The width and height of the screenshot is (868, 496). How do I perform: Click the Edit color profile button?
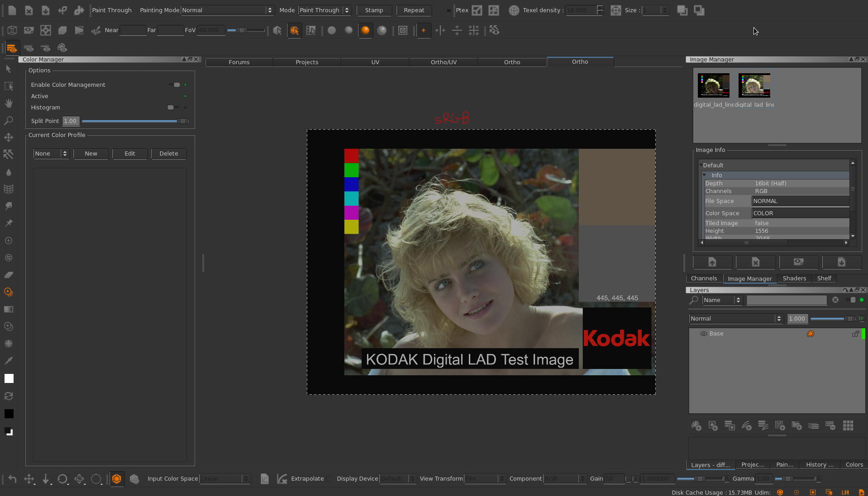click(x=130, y=154)
